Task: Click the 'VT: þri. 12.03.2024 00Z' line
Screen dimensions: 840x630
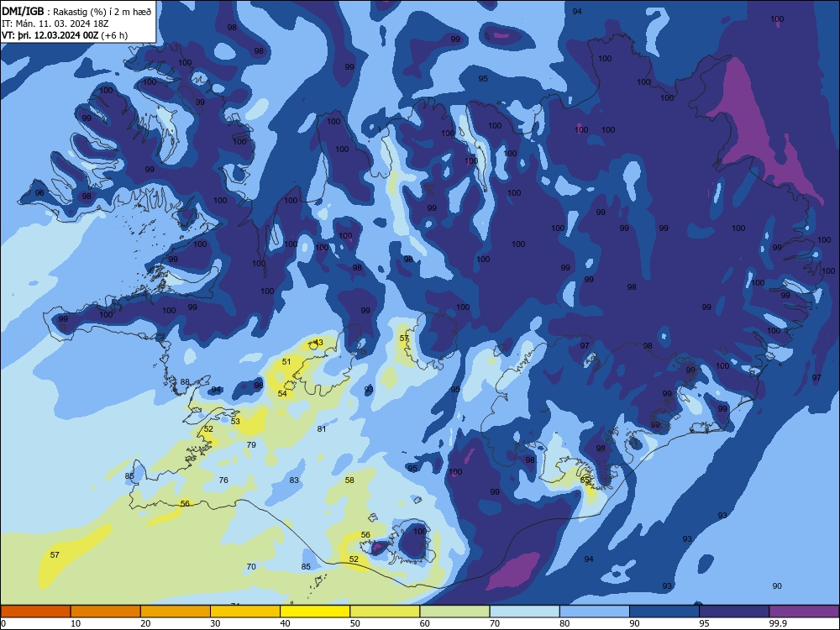Action: pos(50,35)
